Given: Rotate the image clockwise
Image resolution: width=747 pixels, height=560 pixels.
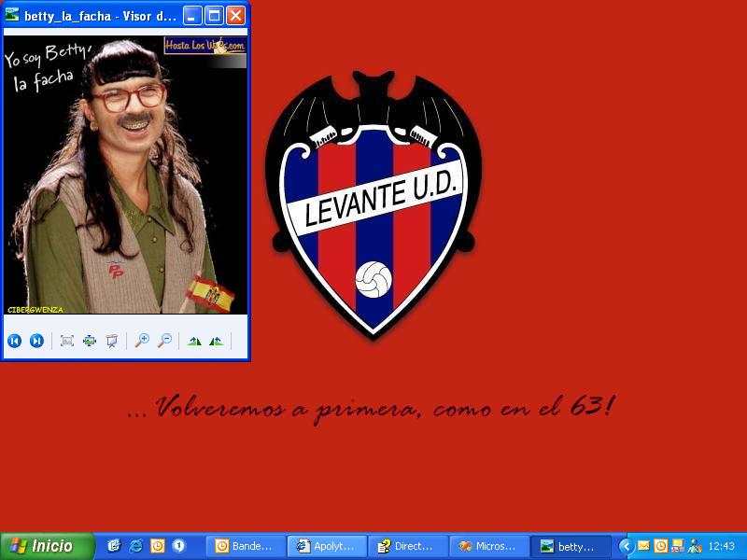Looking at the screenshot, I should (x=194, y=341).
